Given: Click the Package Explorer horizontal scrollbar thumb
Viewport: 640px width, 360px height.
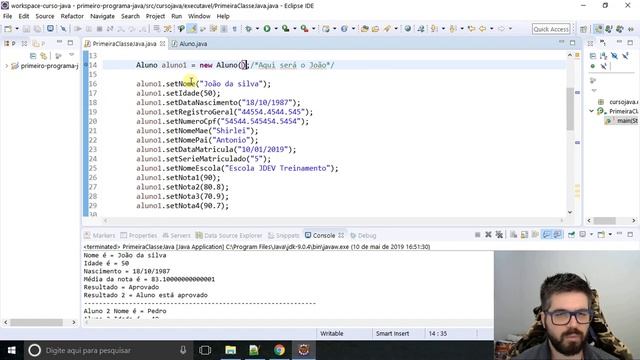Looking at the screenshot, I should 36,322.
